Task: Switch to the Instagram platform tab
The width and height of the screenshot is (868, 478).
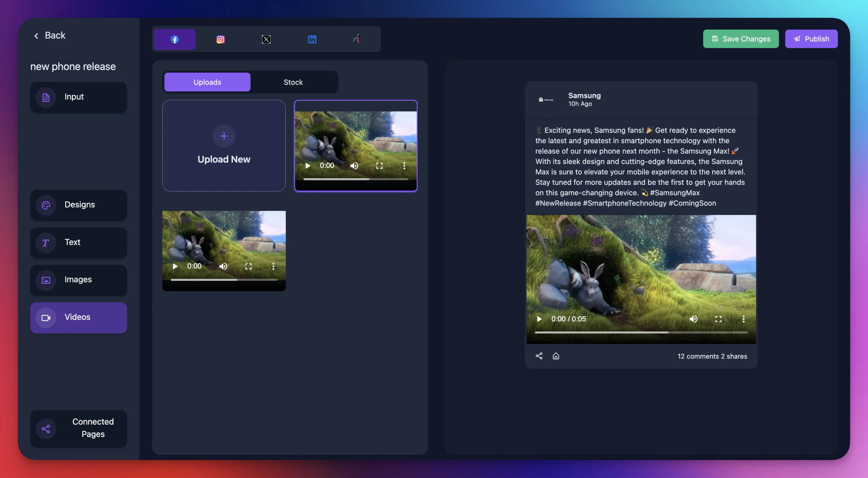Action: pos(220,39)
